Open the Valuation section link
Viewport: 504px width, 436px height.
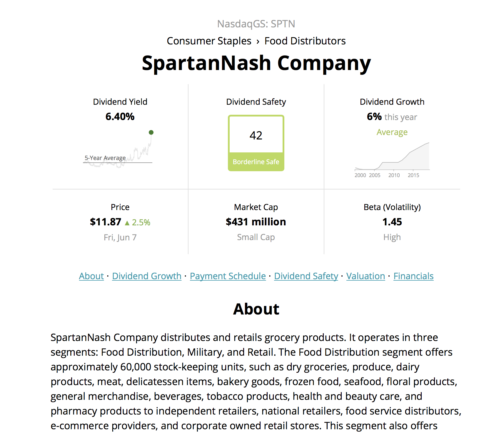click(x=366, y=276)
